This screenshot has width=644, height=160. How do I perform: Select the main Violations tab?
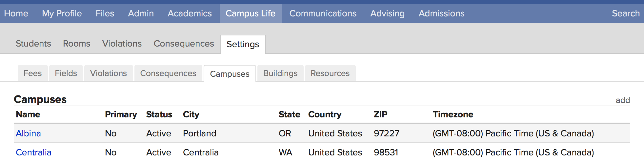point(122,44)
